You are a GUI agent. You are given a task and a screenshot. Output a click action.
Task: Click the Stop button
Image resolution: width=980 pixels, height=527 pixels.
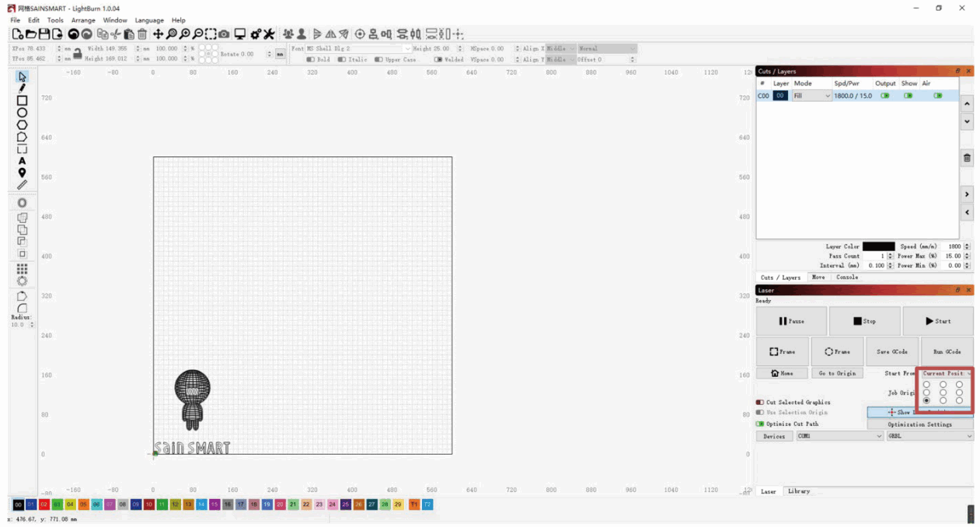pos(864,320)
